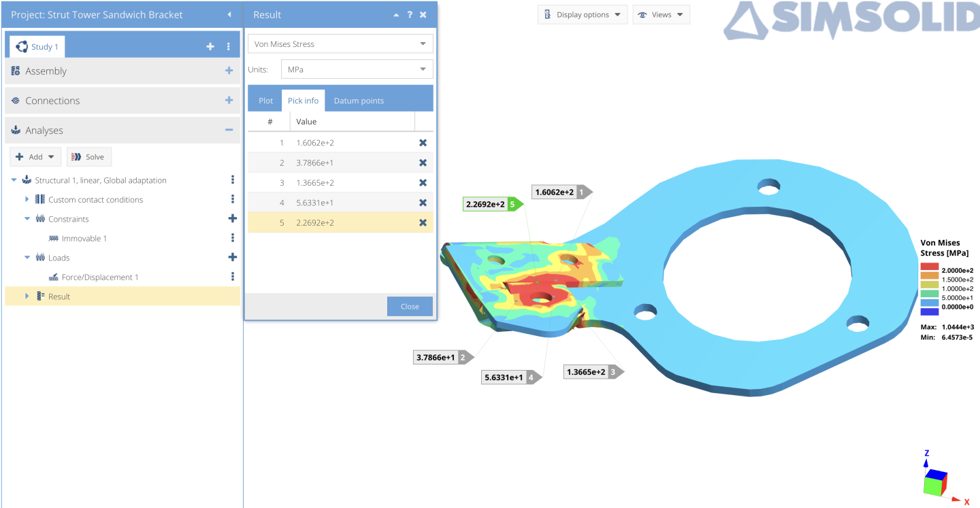Switch to the Plot tab
Image resolution: width=980 pixels, height=508 pixels.
click(265, 101)
